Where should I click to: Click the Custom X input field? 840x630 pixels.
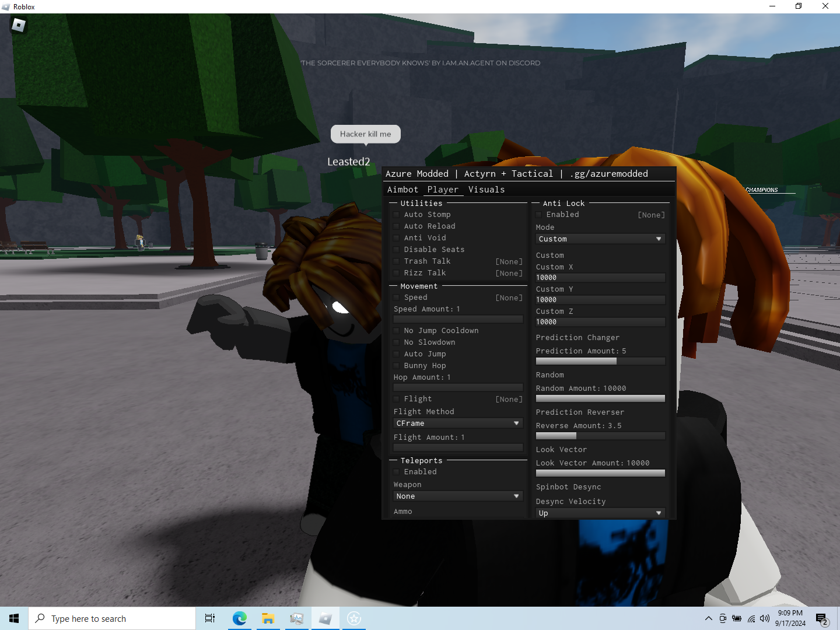click(600, 278)
